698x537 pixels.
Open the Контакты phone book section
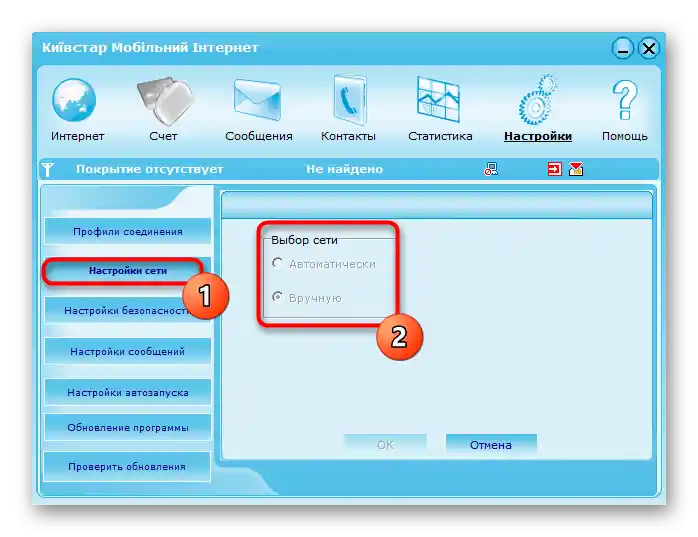[x=348, y=110]
